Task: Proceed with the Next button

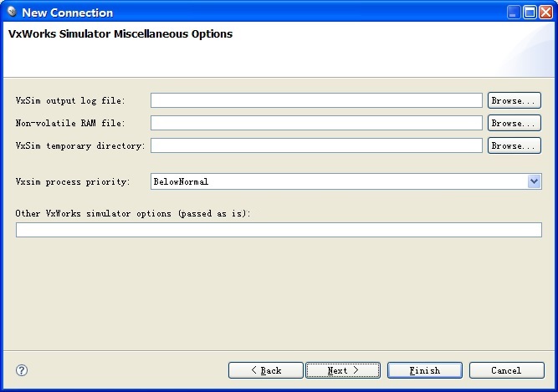Action: pyautogui.click(x=343, y=370)
